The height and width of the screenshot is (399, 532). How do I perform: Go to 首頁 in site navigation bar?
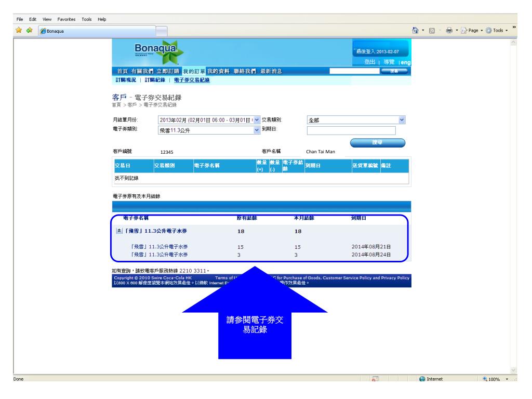point(123,71)
